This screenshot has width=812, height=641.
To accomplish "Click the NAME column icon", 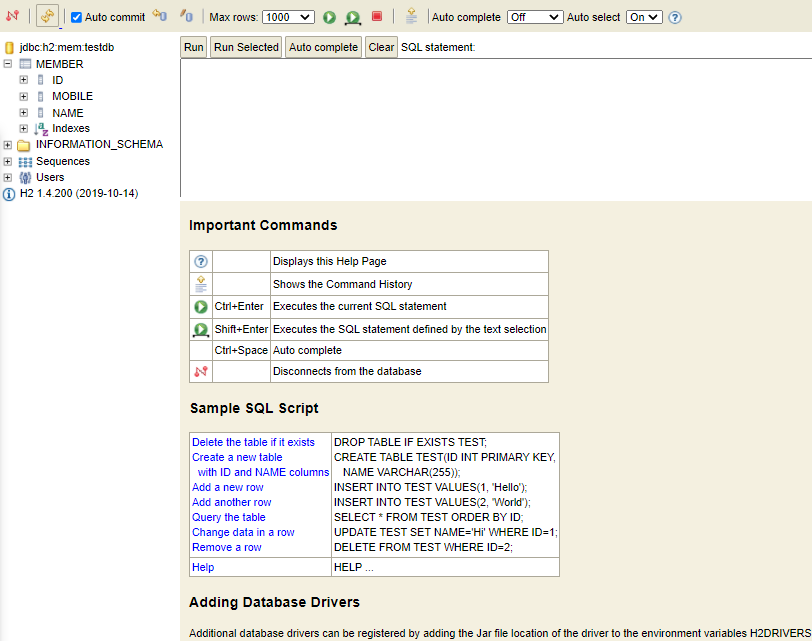I will (x=41, y=113).
